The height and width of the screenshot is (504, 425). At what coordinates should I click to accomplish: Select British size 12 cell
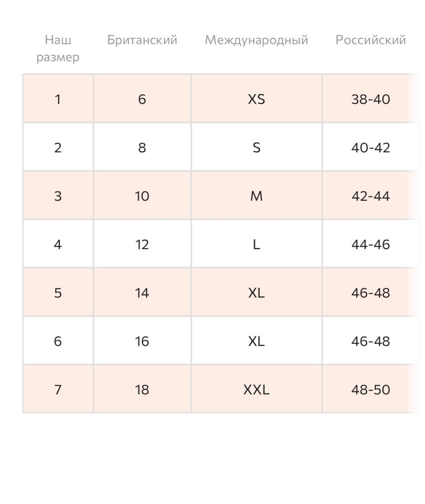point(142,245)
